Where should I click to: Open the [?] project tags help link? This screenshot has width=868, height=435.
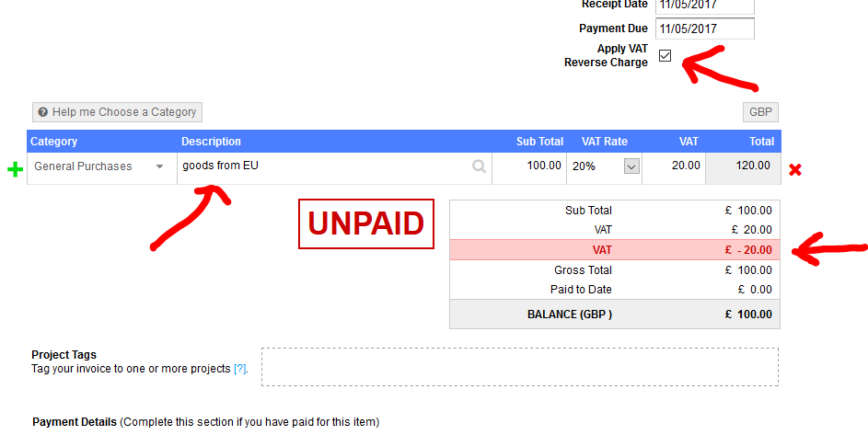click(x=239, y=369)
